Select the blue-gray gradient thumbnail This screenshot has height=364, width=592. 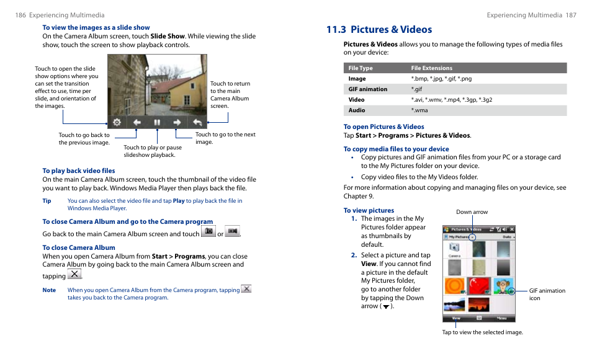click(503, 249)
